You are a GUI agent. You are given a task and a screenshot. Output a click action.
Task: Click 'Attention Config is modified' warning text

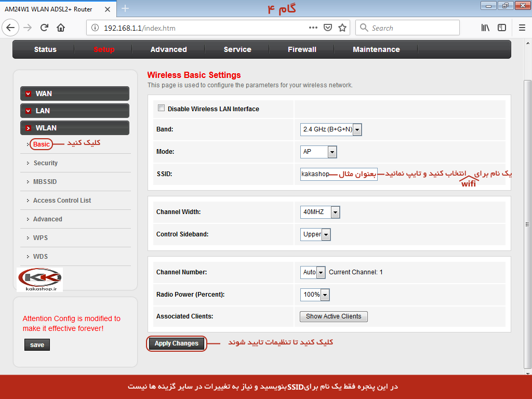[72, 323]
